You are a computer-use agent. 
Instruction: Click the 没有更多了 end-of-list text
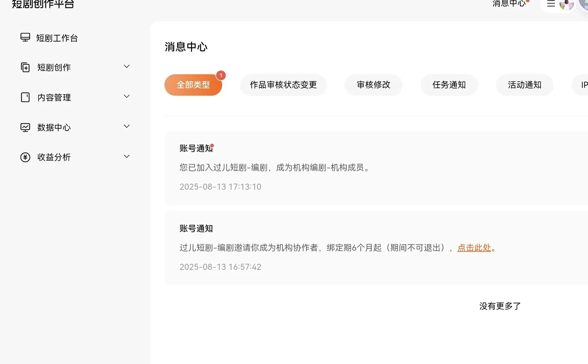(500, 306)
